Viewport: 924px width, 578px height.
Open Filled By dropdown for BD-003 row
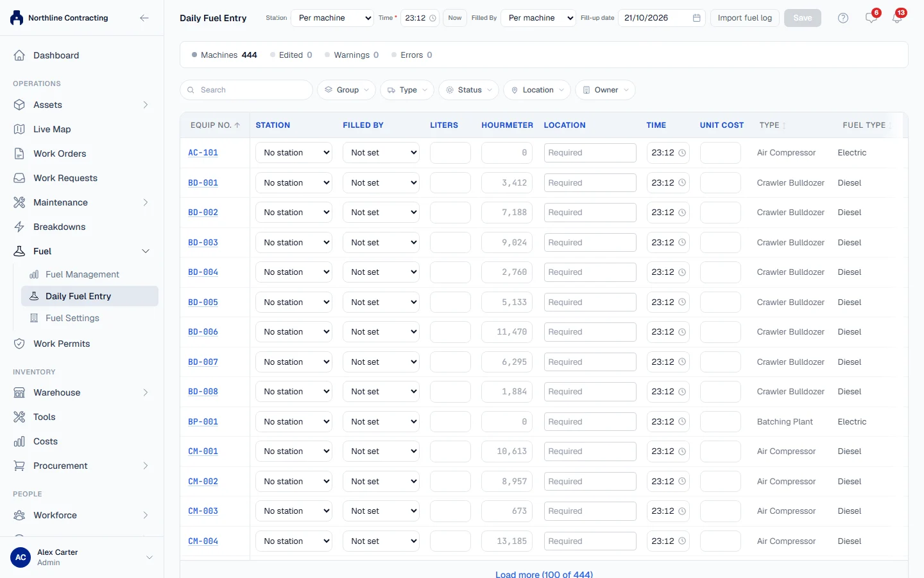tap(381, 243)
